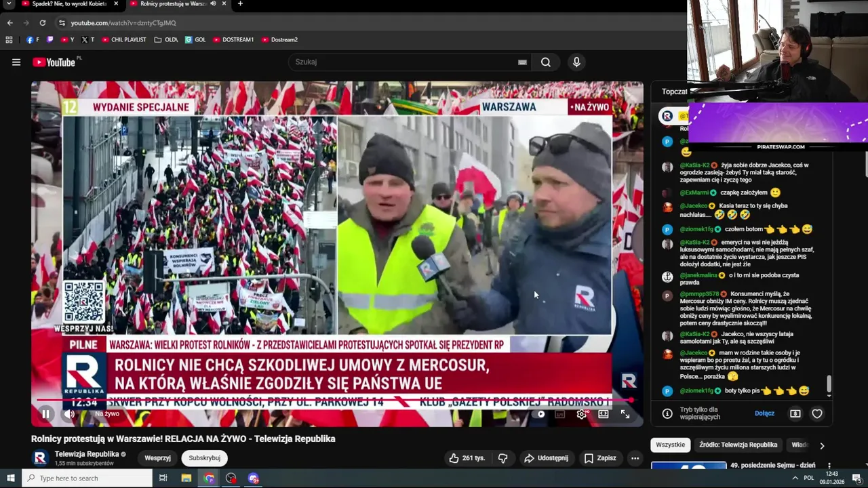868x488 pixels.
Task: Open the Telewizja Republika channel name link
Action: (x=86, y=454)
